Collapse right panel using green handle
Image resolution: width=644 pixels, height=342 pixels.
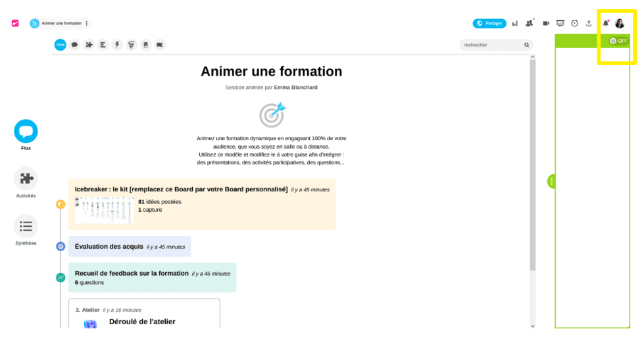point(551,181)
